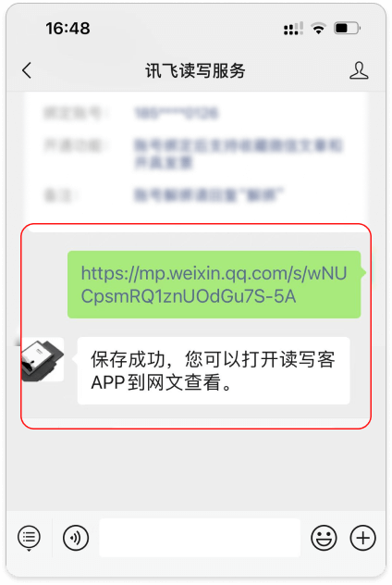Screen dimensions: 392x585
Task: Open the emoji picker smiley icon
Action: 324,538
